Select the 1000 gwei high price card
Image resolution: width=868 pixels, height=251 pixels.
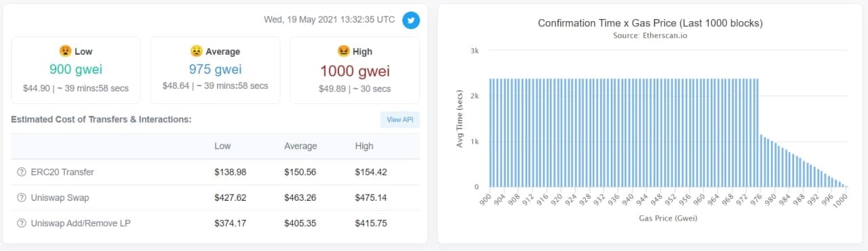355,70
